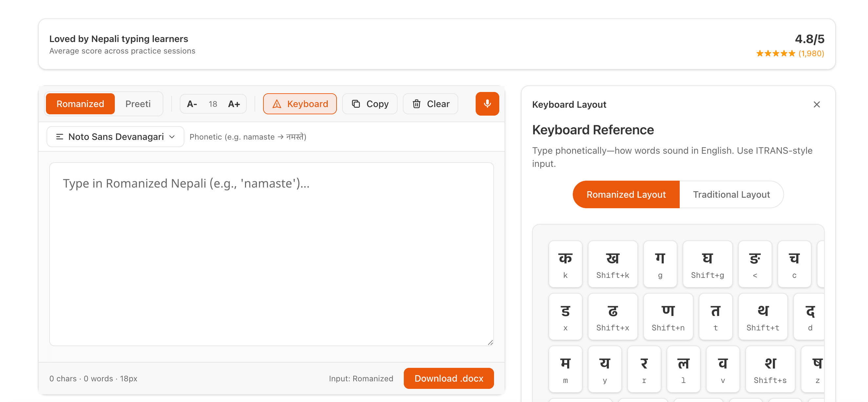Close the Keyboard Layout panel
The height and width of the screenshot is (402, 868).
point(816,104)
